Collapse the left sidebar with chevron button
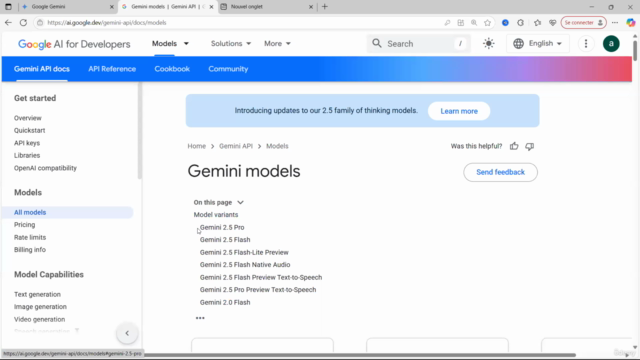The width and height of the screenshot is (640, 360). 127,333
